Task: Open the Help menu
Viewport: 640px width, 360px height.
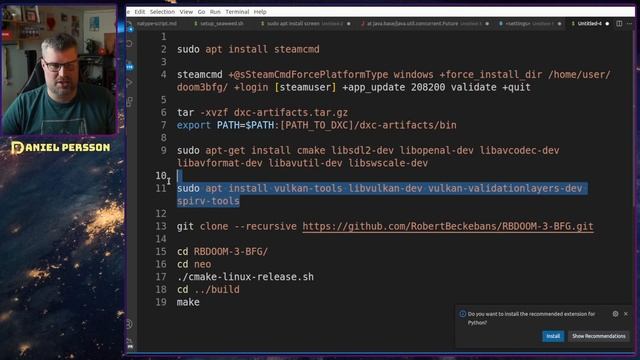Action: [260, 12]
